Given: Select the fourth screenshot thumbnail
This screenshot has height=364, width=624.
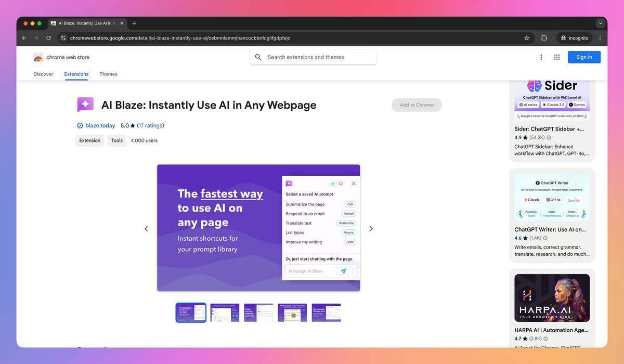Looking at the screenshot, I should point(292,313).
